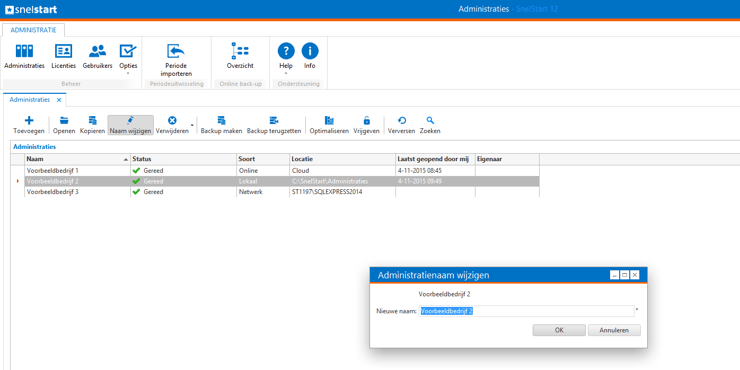Click the Verwijderen toolbar button
This screenshot has width=740, height=370.
click(x=172, y=126)
